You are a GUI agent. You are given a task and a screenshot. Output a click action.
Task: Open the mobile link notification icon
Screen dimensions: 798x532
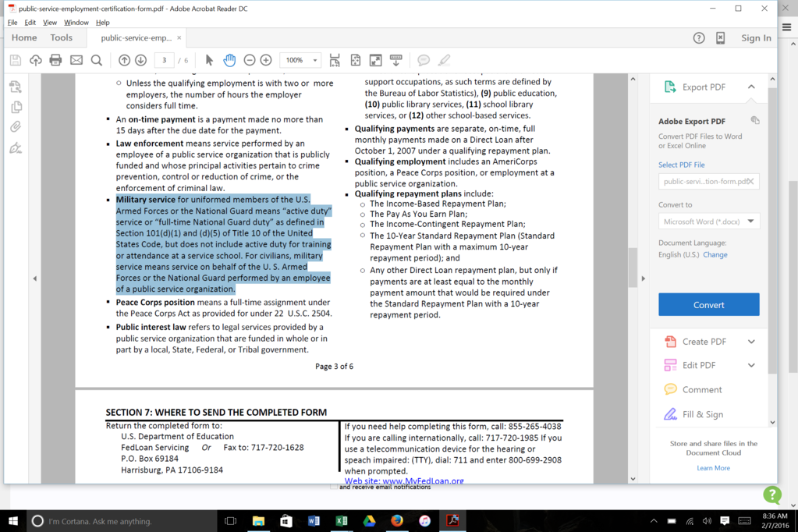(x=720, y=38)
